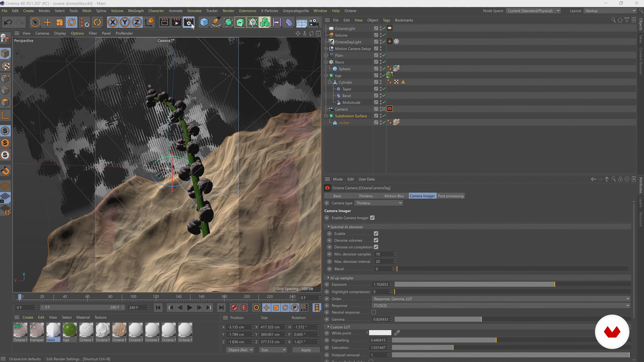Image resolution: width=644 pixels, height=362 pixels.
Task: Open Edit Render Settings icon
Action: pos(189,22)
